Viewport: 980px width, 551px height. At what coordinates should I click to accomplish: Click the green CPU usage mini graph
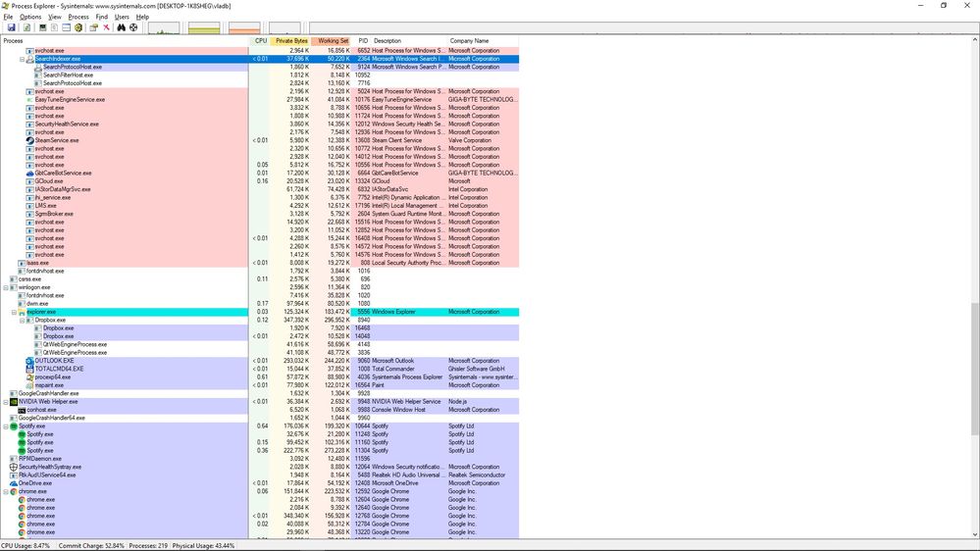164,28
